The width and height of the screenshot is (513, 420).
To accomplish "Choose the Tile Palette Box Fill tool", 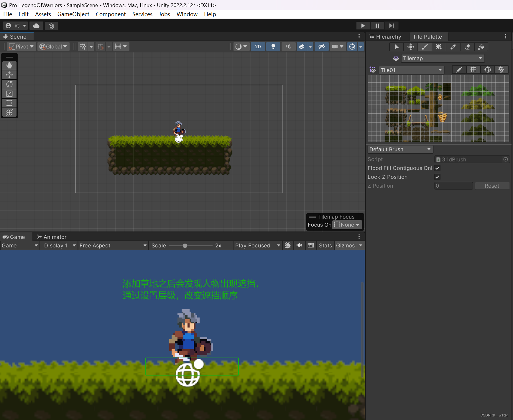I will pos(439,47).
